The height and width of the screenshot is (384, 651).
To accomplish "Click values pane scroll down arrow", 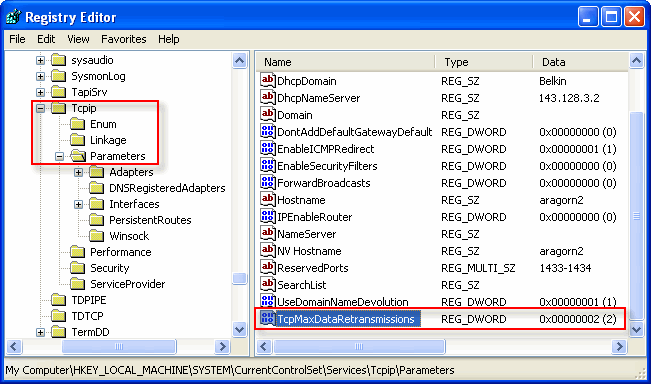I will coord(636,330).
